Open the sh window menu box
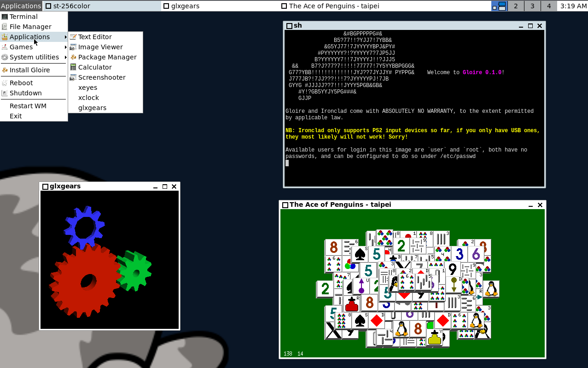This screenshot has height=368, width=588. click(288, 25)
